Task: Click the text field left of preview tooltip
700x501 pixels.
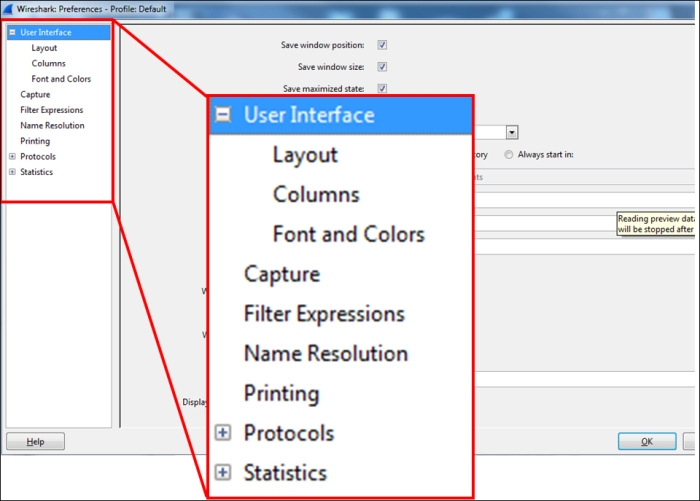Action: pyautogui.click(x=545, y=223)
